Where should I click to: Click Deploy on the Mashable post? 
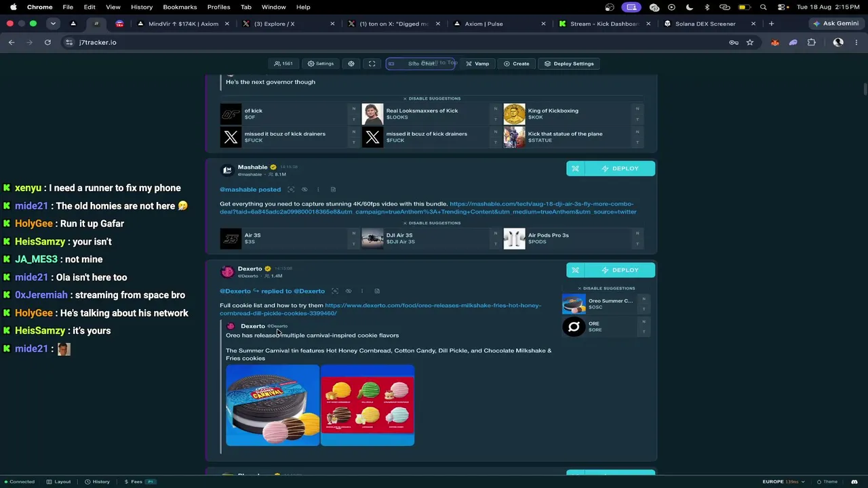point(620,169)
